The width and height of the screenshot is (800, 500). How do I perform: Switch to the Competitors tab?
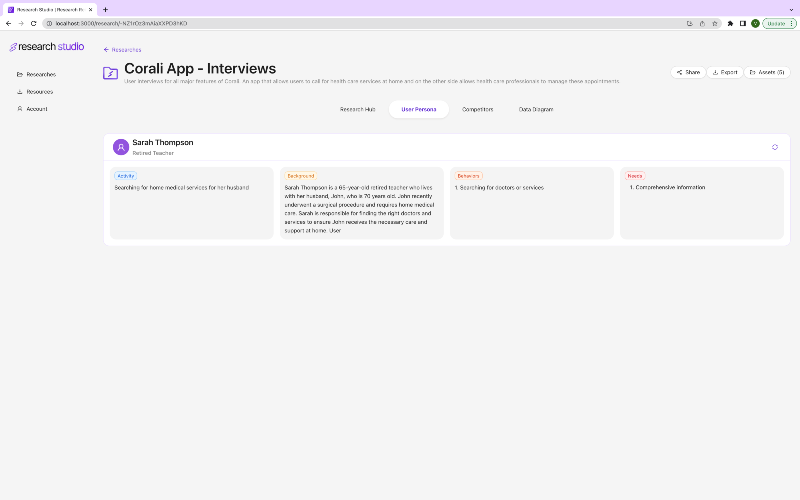pos(478,109)
